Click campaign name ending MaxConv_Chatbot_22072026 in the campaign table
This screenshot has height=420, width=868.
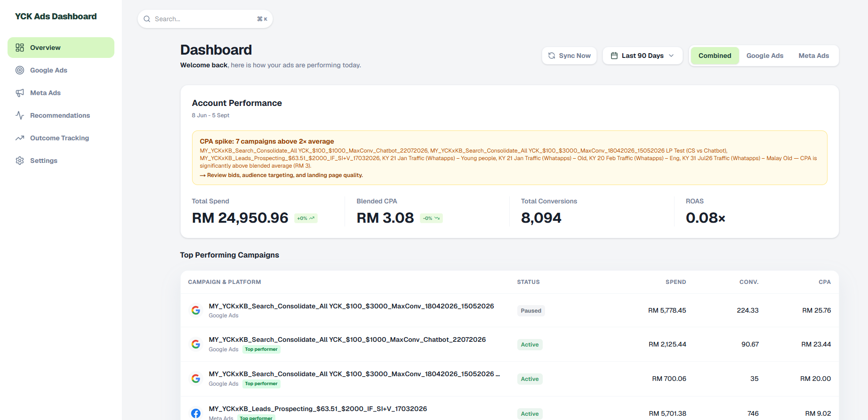[x=347, y=339]
